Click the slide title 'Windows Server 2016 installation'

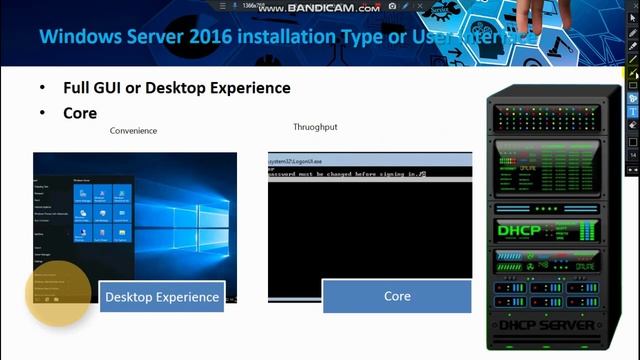[188, 37]
